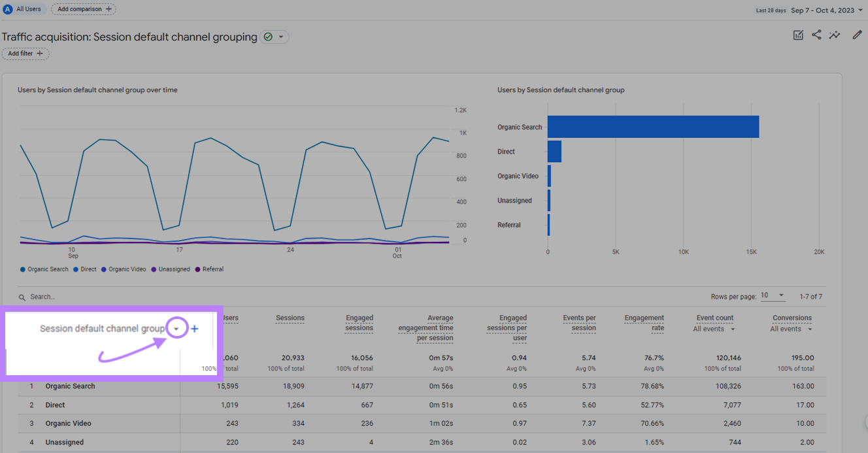Sort table by Sessions column header

(290, 318)
